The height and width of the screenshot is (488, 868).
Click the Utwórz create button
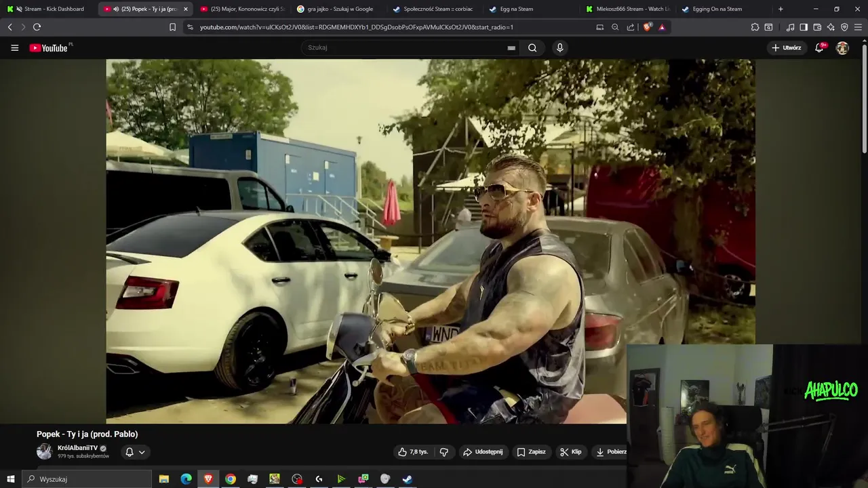click(786, 48)
